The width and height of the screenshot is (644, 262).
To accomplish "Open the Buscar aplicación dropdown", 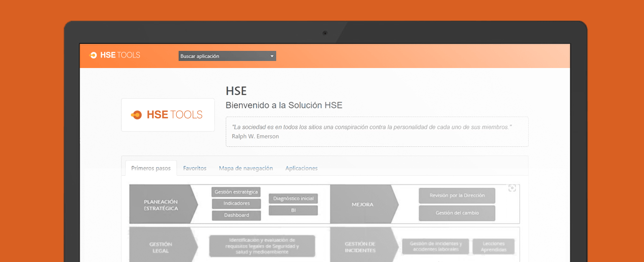I will pos(227,56).
